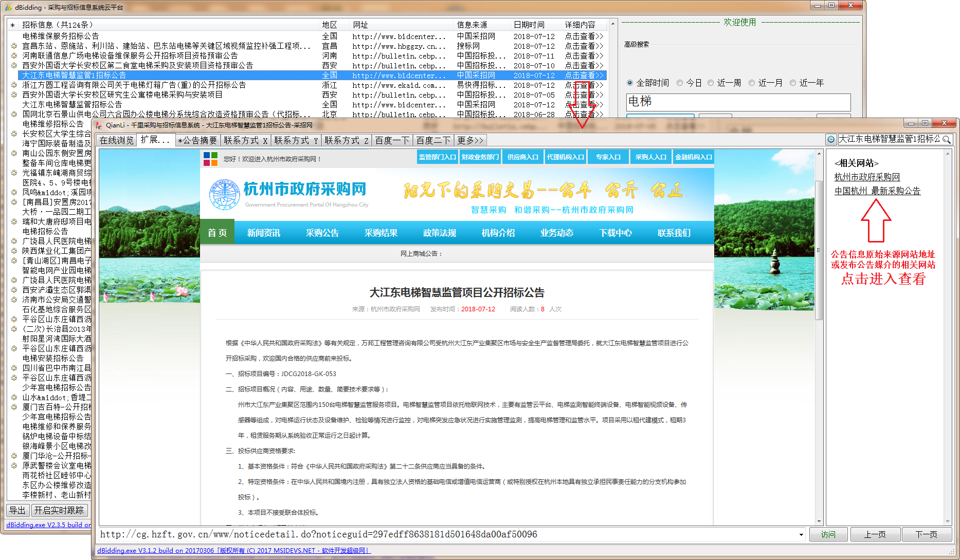Click the marker icon beside the 光福镇东崦湖 row
This screenshot has height=560, width=960.
coord(14,173)
